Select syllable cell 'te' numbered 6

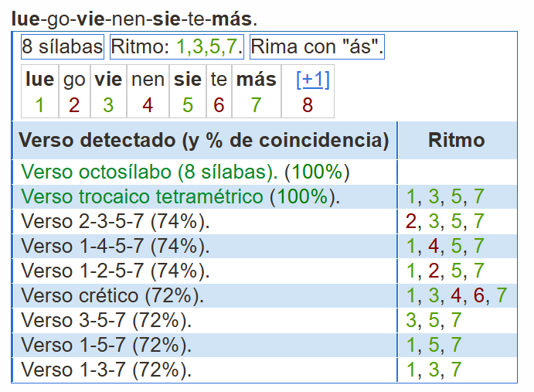[219, 91]
